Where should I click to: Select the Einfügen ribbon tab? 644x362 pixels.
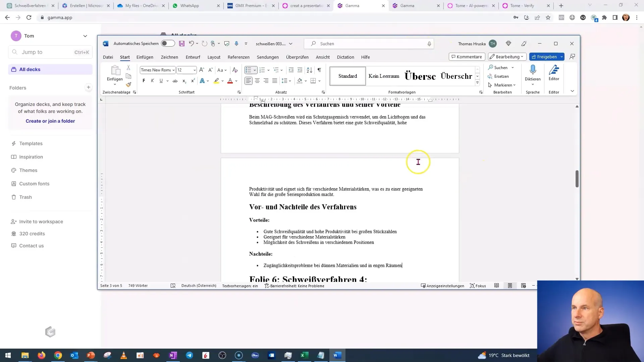point(145,57)
